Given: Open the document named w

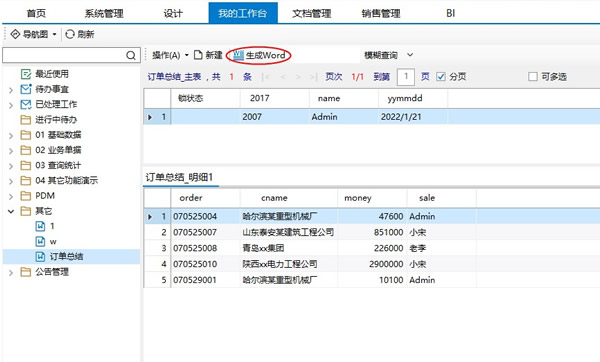Looking at the screenshot, I should click(53, 241).
